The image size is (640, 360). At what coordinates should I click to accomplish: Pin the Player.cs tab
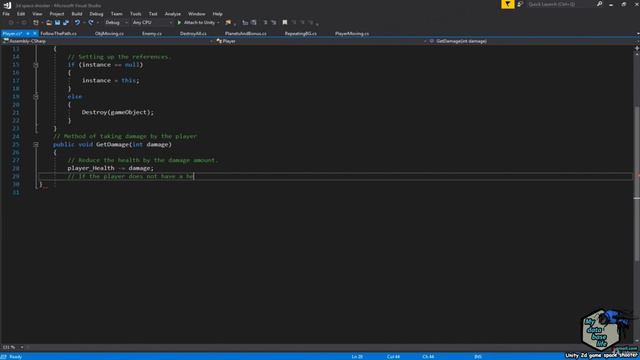tap(28, 33)
